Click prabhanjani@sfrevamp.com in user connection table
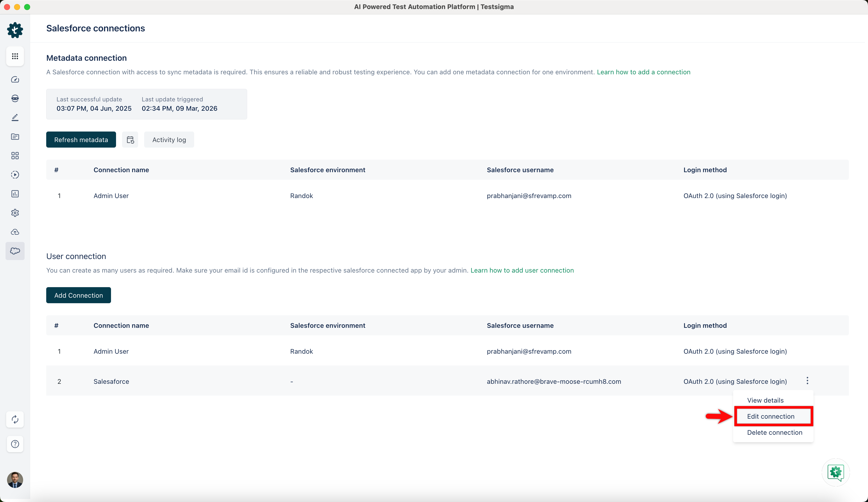The image size is (868, 502). click(529, 351)
